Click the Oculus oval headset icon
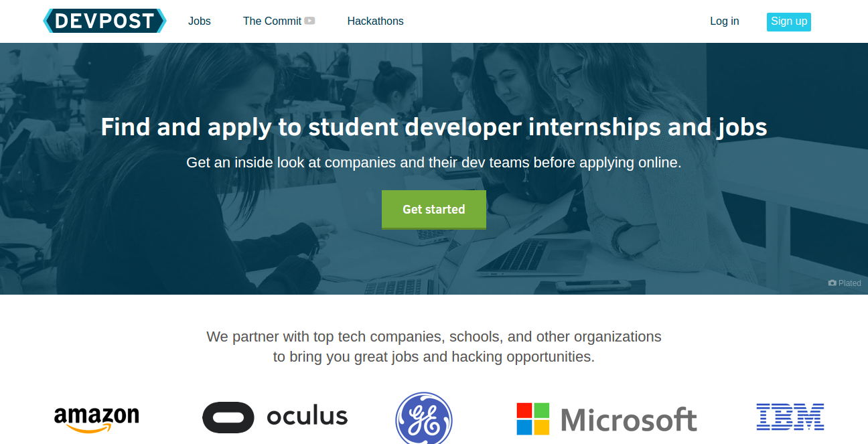The height and width of the screenshot is (444, 868). (228, 417)
